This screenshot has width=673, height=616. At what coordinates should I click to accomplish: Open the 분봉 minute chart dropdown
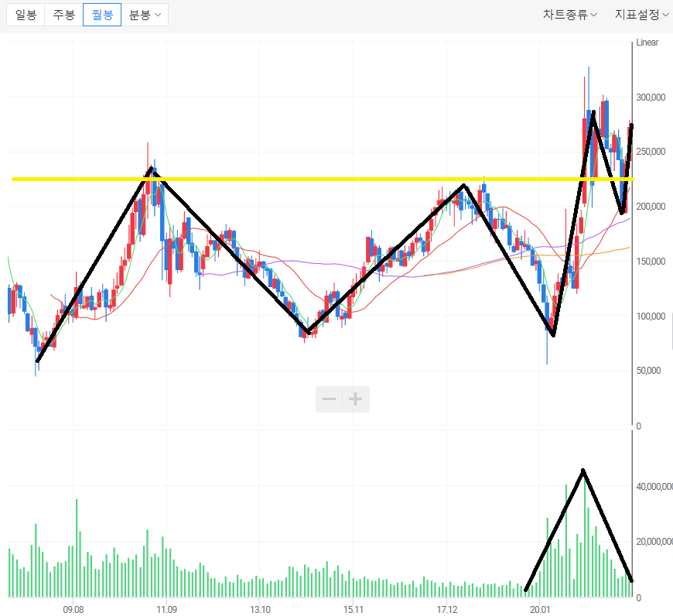coord(145,15)
